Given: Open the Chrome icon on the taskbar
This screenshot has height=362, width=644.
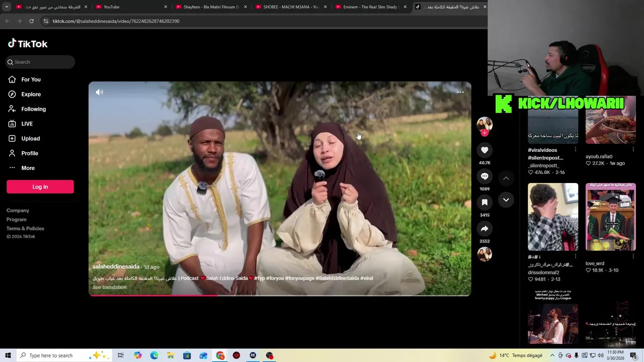Looking at the screenshot, I should click(220, 355).
